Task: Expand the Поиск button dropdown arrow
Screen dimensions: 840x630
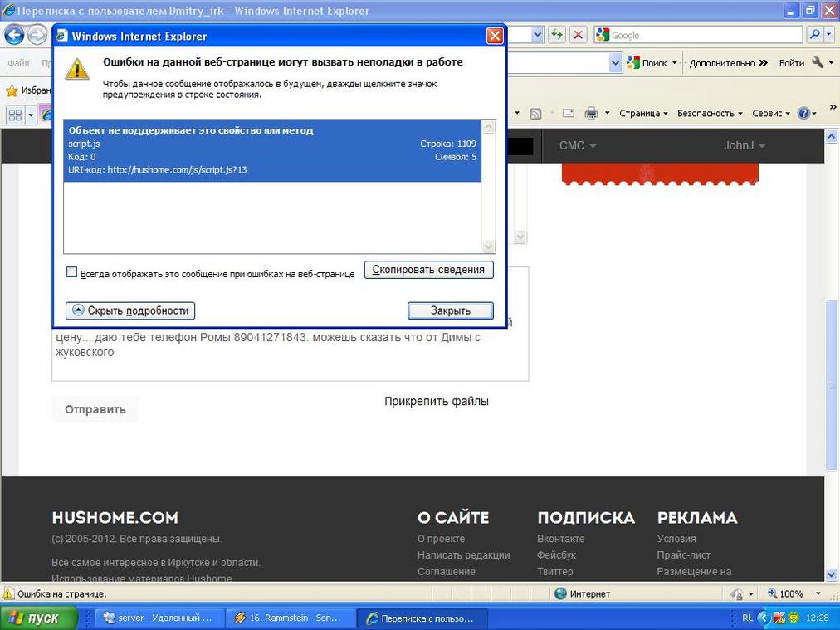Action: [x=674, y=63]
